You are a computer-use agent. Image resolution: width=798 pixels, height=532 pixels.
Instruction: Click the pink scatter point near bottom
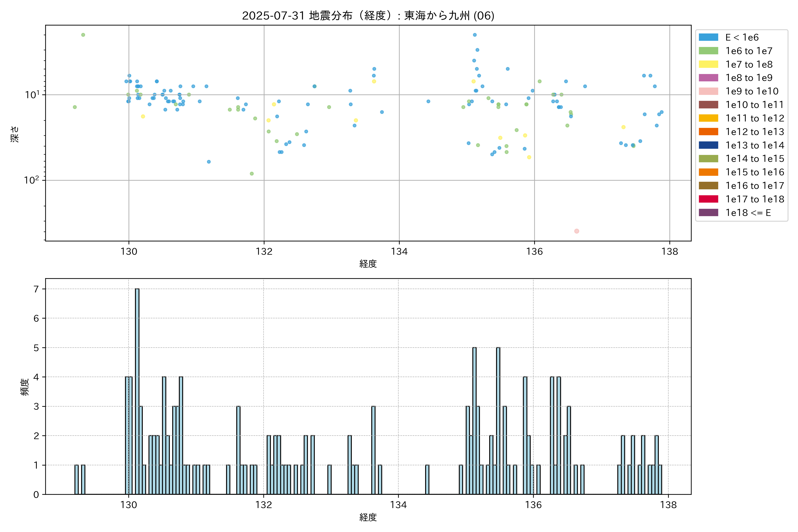tap(577, 231)
